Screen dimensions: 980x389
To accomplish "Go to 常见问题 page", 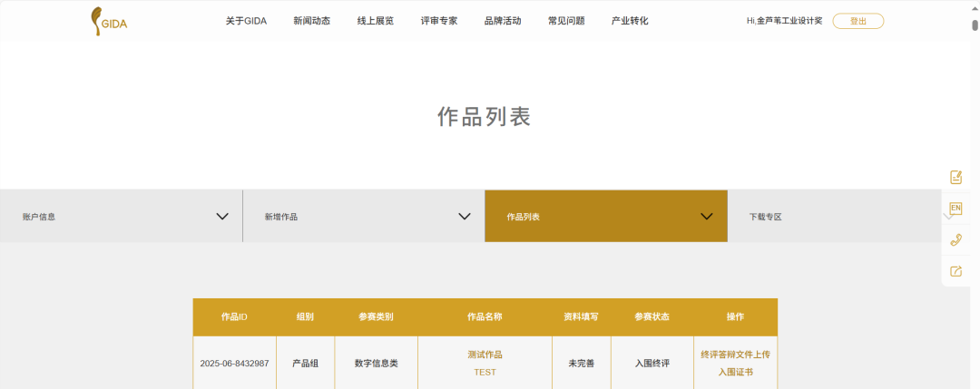I will coord(566,21).
